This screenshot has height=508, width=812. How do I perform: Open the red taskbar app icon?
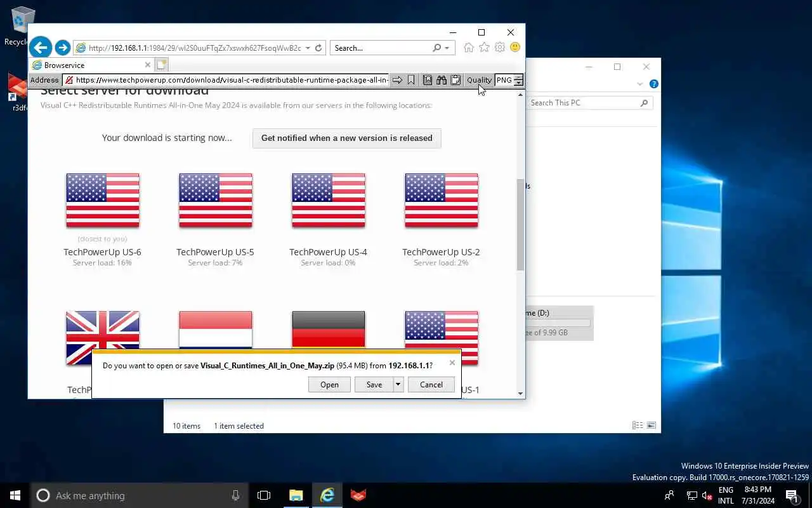tap(358, 495)
